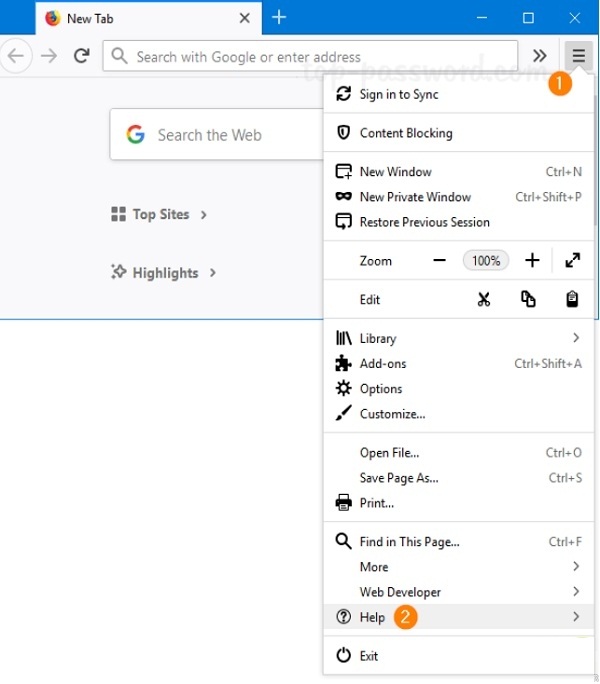Image resolution: width=600 pixels, height=684 pixels.
Task: Click the hamburger menu button
Action: pos(577,56)
